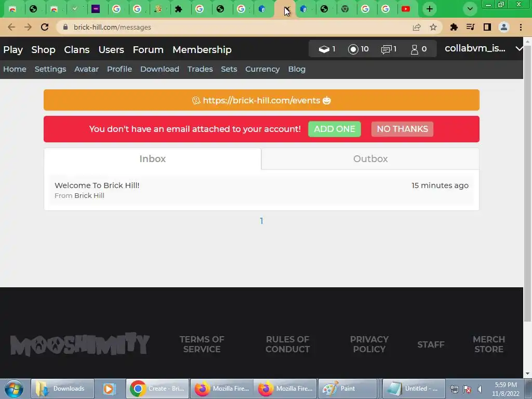
Task: Open the Sets link
Action: [229, 69]
